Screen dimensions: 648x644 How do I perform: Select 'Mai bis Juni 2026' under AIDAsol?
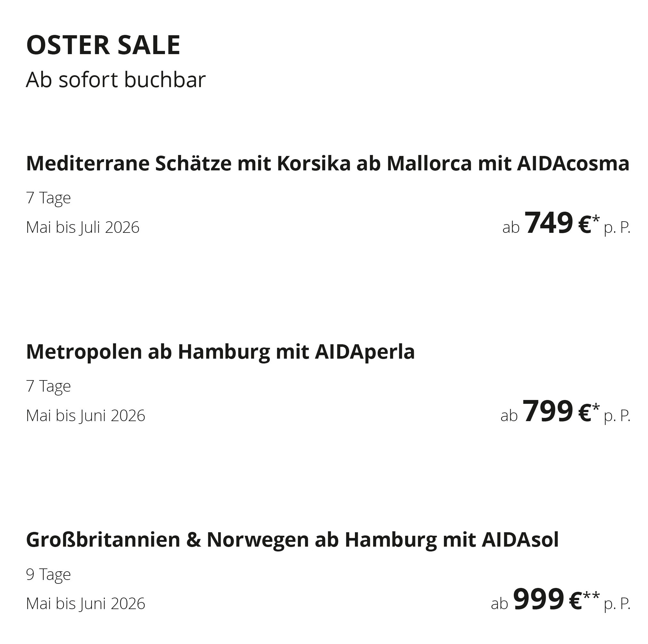86,604
